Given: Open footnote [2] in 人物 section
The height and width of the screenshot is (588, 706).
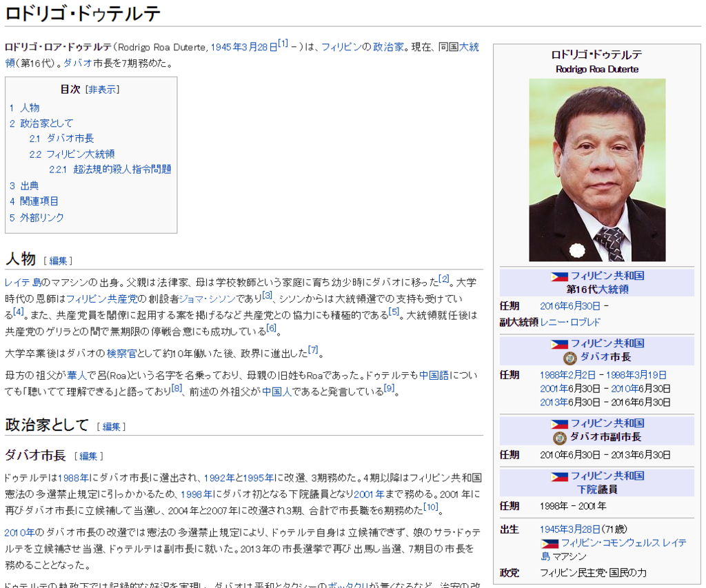Looking at the screenshot, I should click(x=445, y=278).
